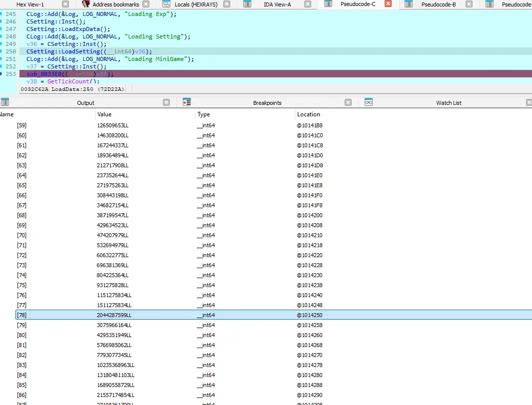Close the Pseudocode-C tab with red X

(388, 3)
